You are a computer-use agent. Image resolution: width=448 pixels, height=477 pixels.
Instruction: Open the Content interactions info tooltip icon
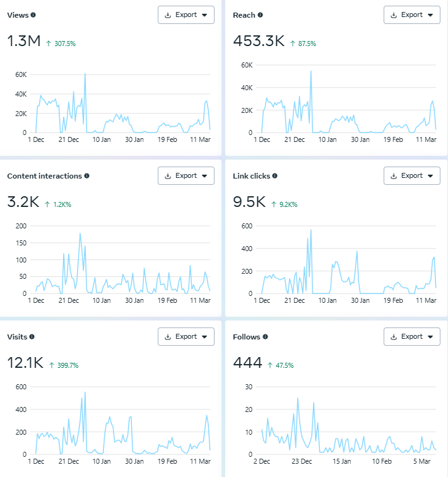[86, 176]
